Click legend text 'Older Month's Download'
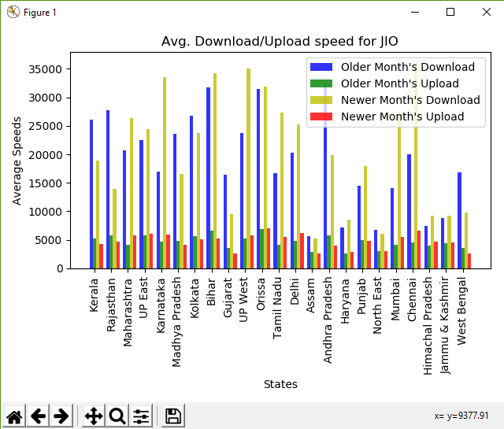The width and height of the screenshot is (504, 429). coord(408,67)
